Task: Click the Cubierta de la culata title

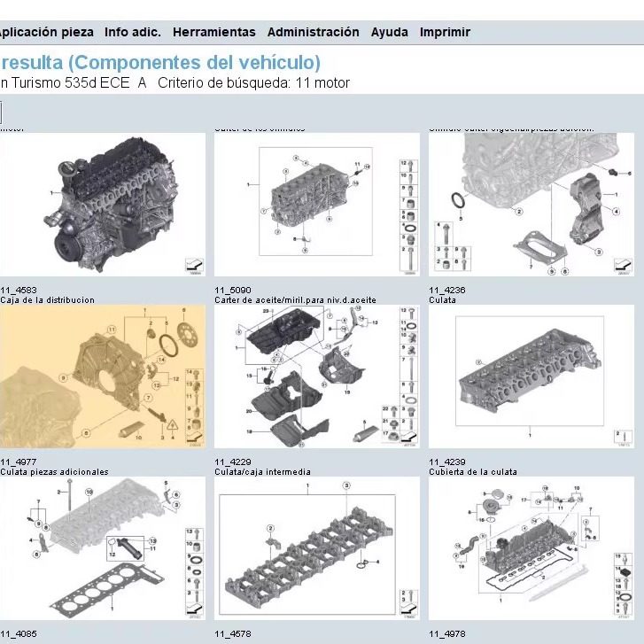Action: click(x=473, y=471)
